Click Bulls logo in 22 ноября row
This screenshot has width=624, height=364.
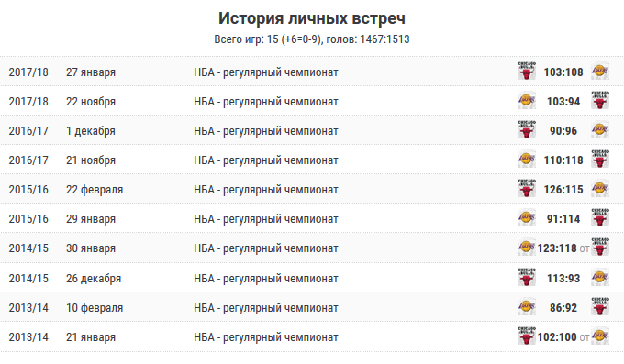(x=600, y=101)
